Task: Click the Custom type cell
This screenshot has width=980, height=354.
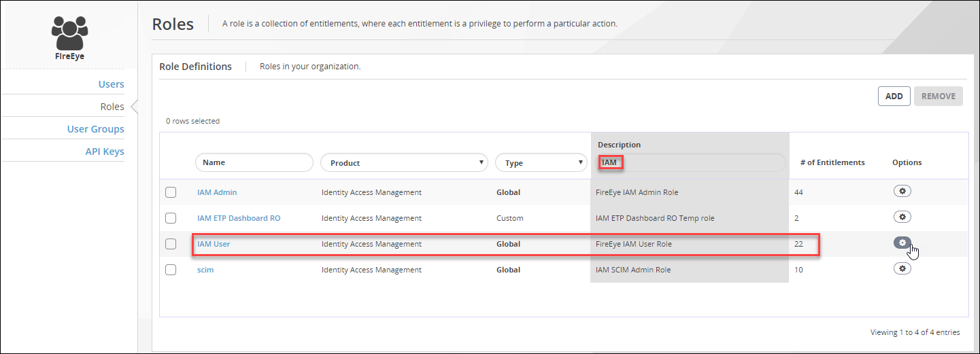Action: click(510, 218)
